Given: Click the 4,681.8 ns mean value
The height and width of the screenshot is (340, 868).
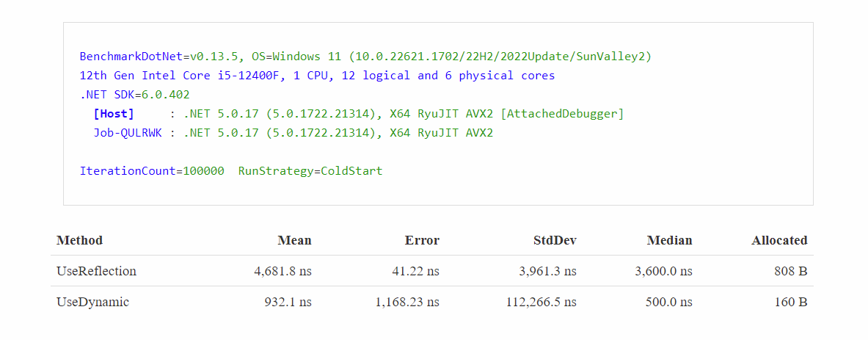Looking at the screenshot, I should 282,271.
